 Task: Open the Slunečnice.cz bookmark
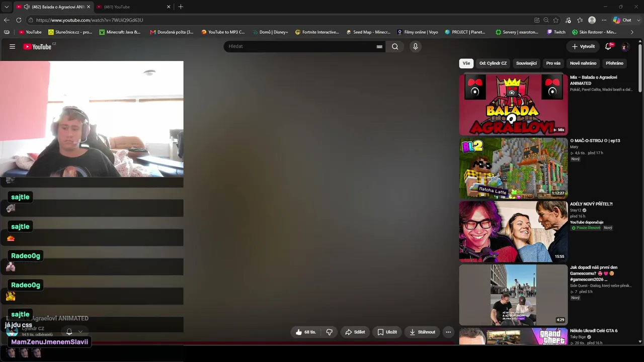(70, 32)
